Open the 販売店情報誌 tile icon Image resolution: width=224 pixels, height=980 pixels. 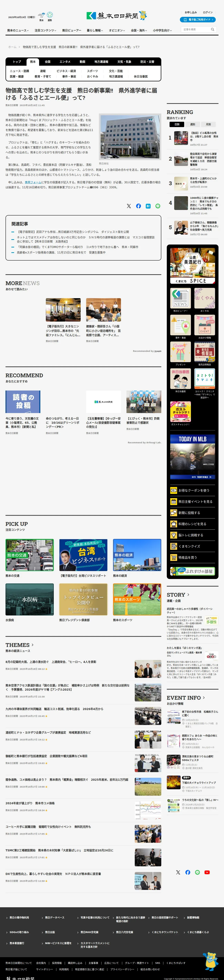click(x=205, y=352)
